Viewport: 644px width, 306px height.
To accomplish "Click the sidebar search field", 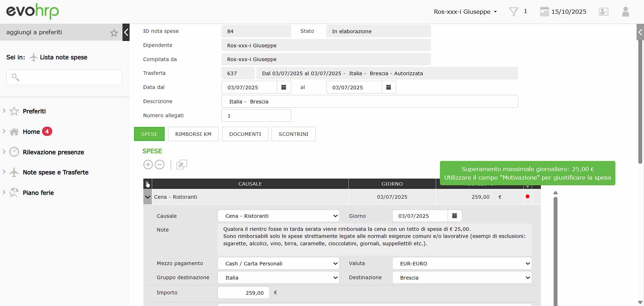I will (64, 77).
